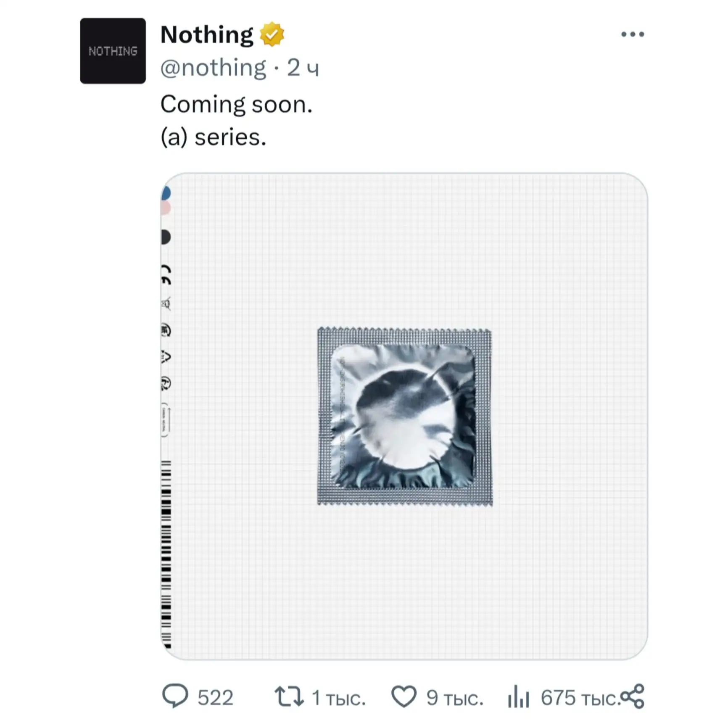728x728 pixels.
Task: Open view analytics bar chart icon
Action: (518, 696)
